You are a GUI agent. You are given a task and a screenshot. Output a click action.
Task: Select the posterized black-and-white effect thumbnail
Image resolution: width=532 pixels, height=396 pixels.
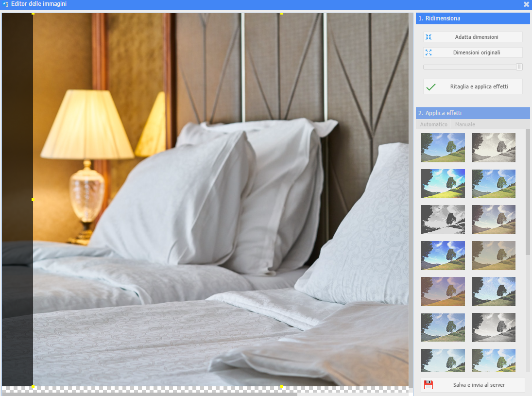pyautogui.click(x=443, y=220)
